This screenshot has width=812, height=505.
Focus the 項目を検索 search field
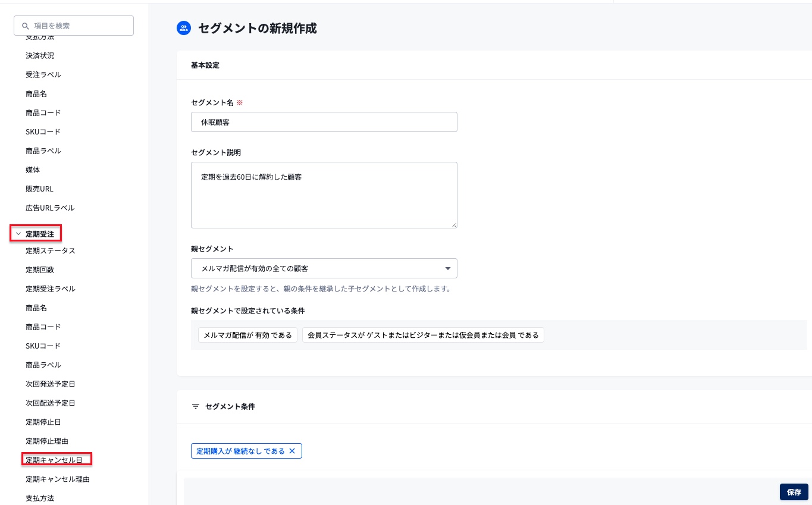tap(74, 26)
